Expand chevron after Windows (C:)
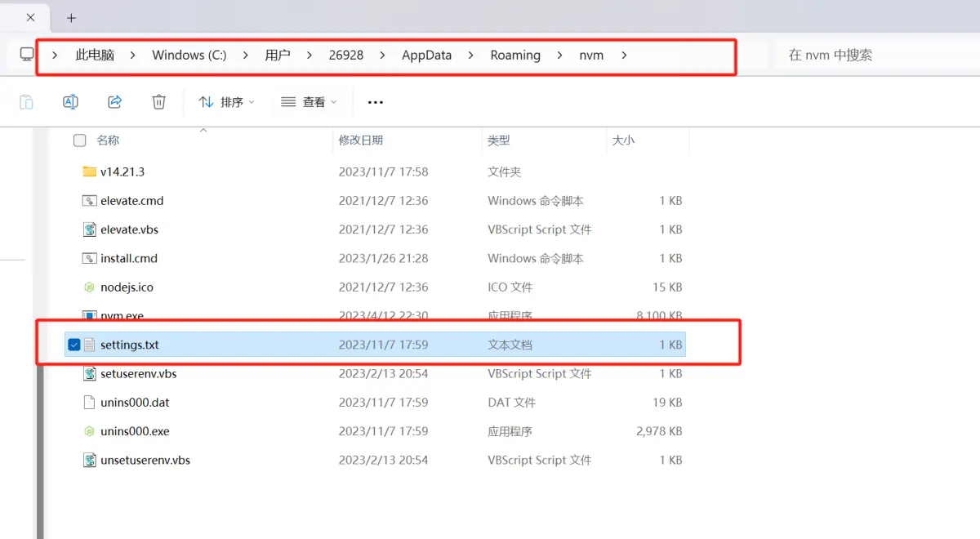 click(x=246, y=56)
